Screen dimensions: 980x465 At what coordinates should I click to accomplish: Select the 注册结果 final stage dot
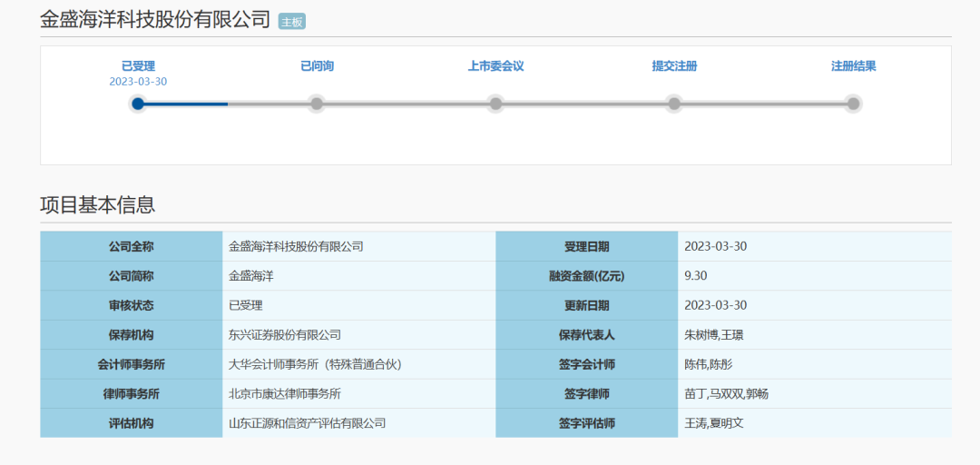tap(853, 104)
